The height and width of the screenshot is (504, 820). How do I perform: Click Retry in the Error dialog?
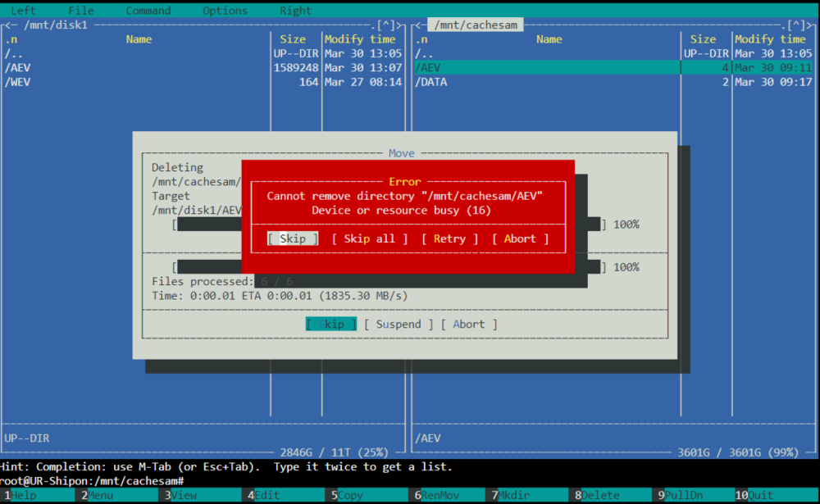click(x=449, y=238)
